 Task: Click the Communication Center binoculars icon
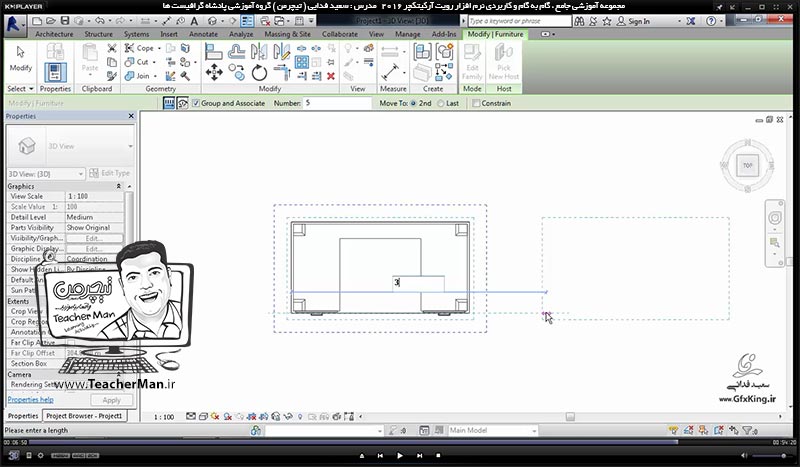[579, 21]
